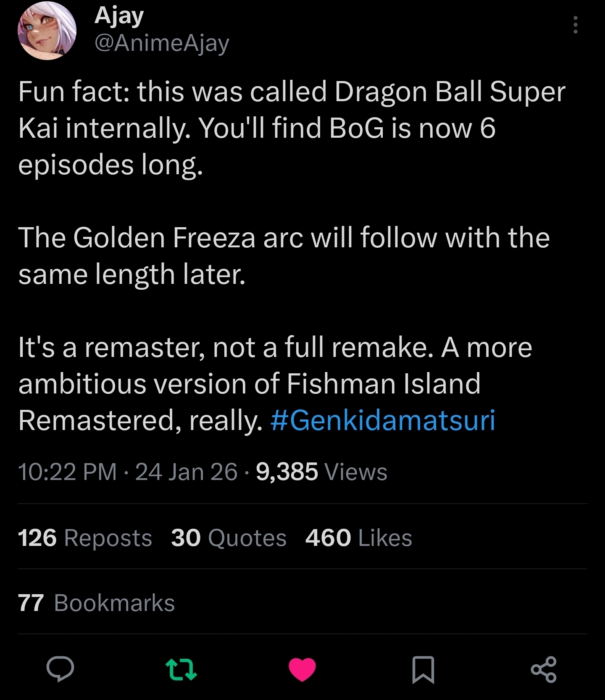The image size is (605, 700).
Task: Open the three-dot more options menu
Action: click(x=575, y=25)
